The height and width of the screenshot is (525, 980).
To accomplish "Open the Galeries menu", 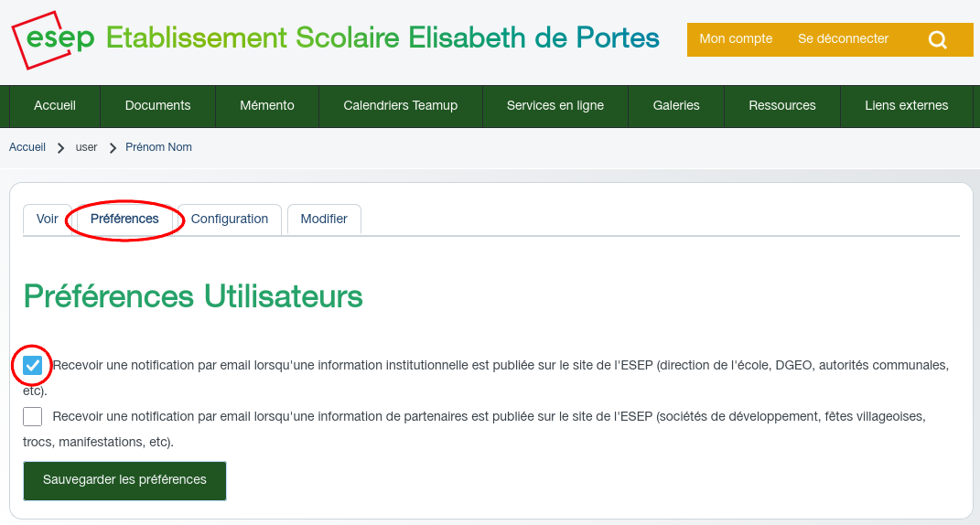I will [676, 105].
